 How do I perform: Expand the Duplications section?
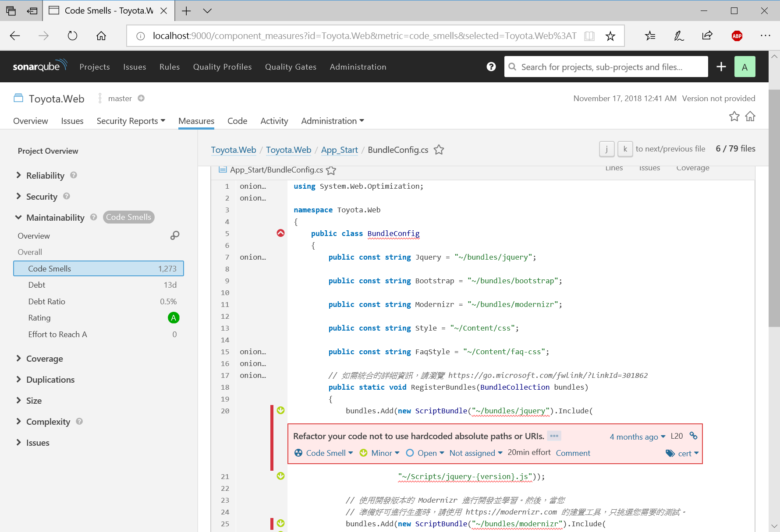45,379
